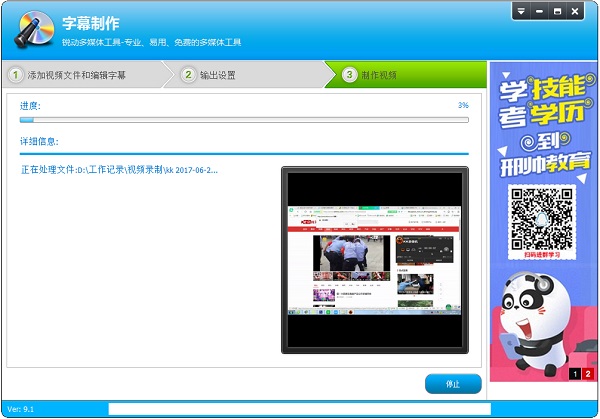Click the processing file path text
600x419 pixels.
(119, 170)
